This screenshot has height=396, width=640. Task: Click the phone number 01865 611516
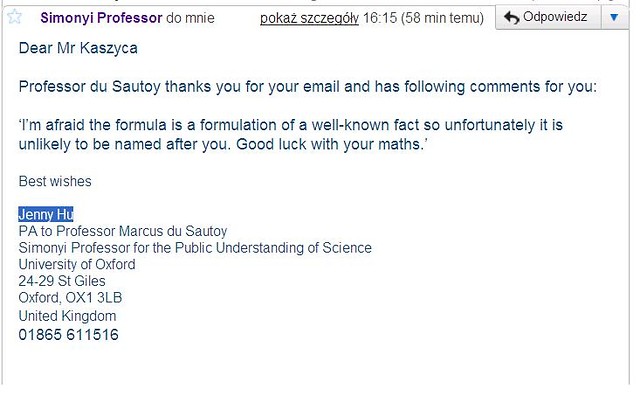pos(69,335)
